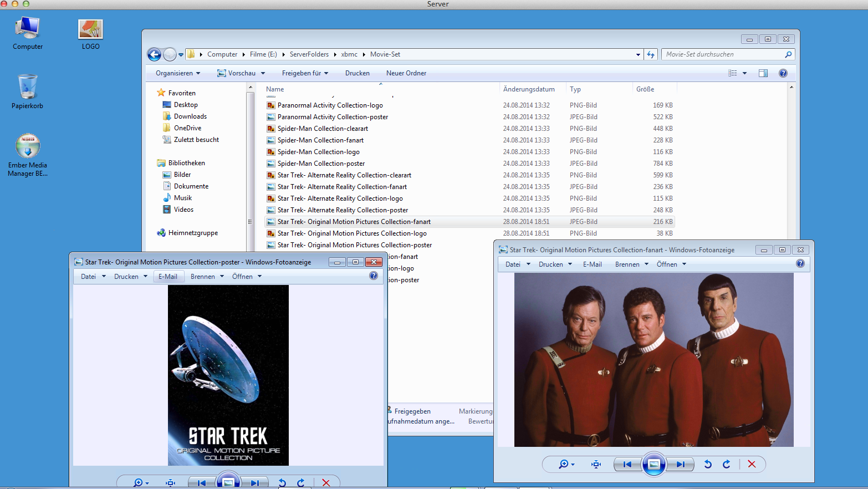The width and height of the screenshot is (868, 489).
Task: Open the Organisieren dropdown menu
Action: (178, 73)
